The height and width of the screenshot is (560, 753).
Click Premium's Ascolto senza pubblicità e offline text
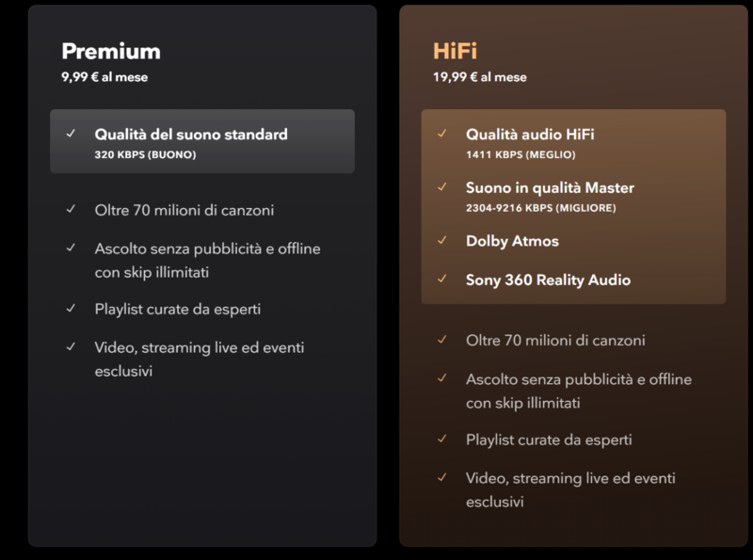coord(207,248)
